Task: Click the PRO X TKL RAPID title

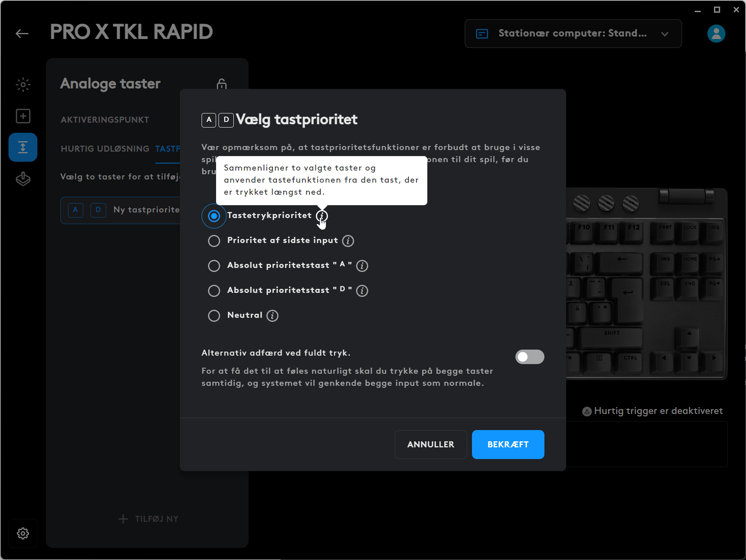Action: [x=132, y=32]
